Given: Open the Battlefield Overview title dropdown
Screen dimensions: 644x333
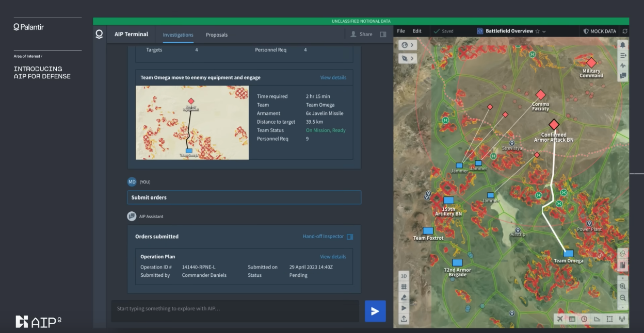Looking at the screenshot, I should point(544,31).
